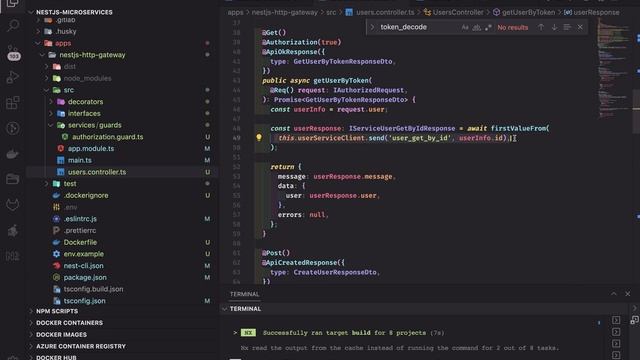Image resolution: width=640 pixels, height=360 pixels.
Task: Go to next match arrow in find widget
Action: point(554,27)
